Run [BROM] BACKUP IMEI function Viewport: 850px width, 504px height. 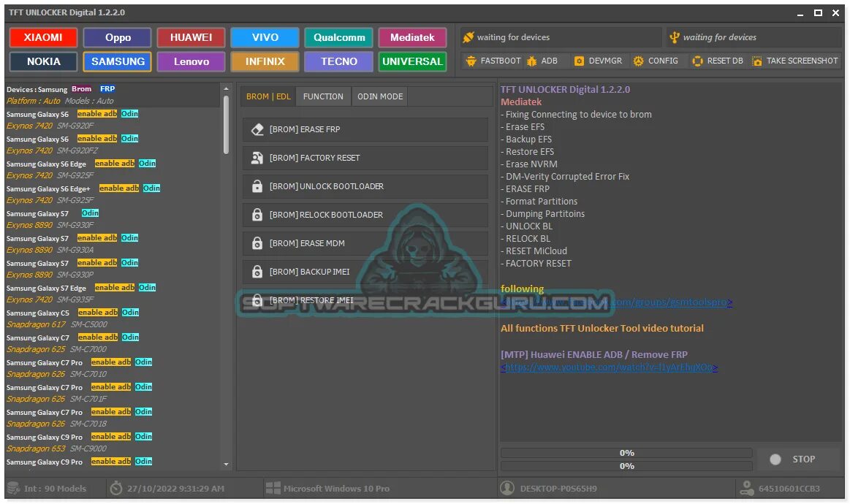[x=365, y=272]
